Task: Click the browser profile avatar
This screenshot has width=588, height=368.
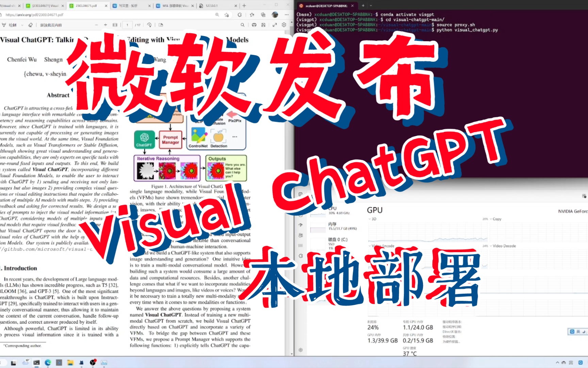Action: tap(275, 15)
